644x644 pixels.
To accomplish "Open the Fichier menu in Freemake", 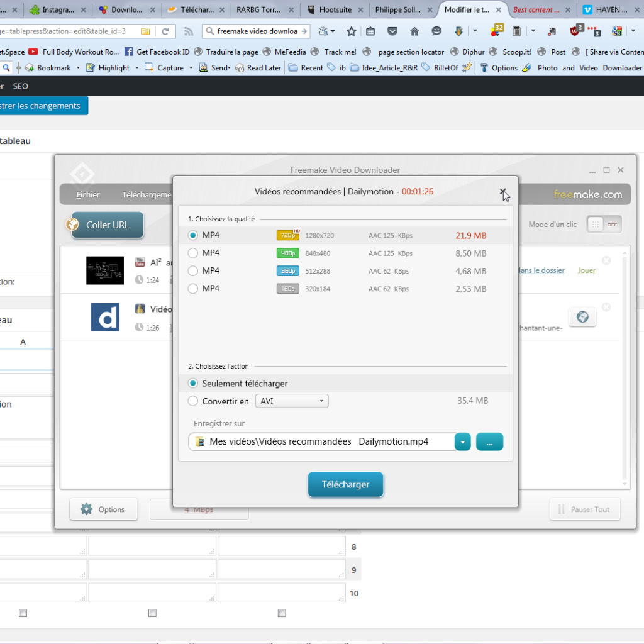I will pyautogui.click(x=88, y=195).
